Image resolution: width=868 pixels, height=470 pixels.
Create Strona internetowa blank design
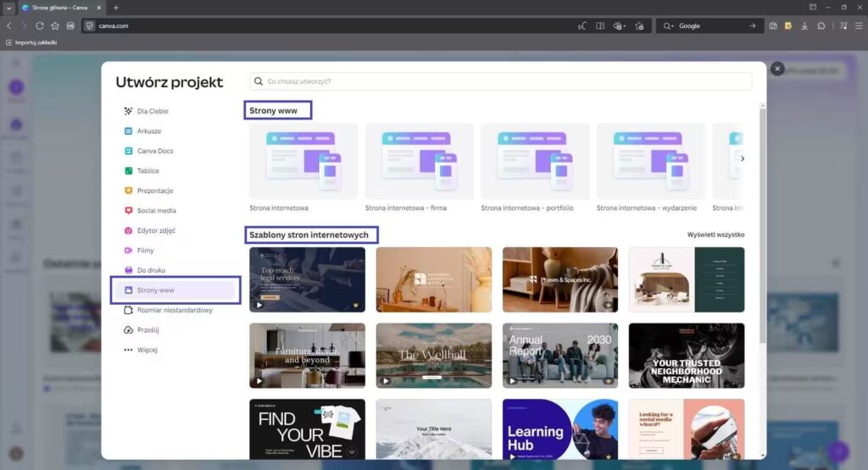click(x=303, y=161)
